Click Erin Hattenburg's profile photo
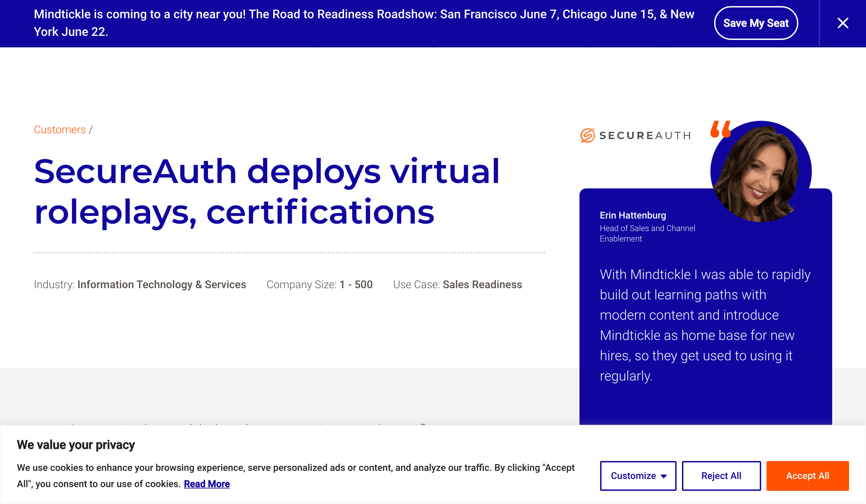 click(x=760, y=172)
